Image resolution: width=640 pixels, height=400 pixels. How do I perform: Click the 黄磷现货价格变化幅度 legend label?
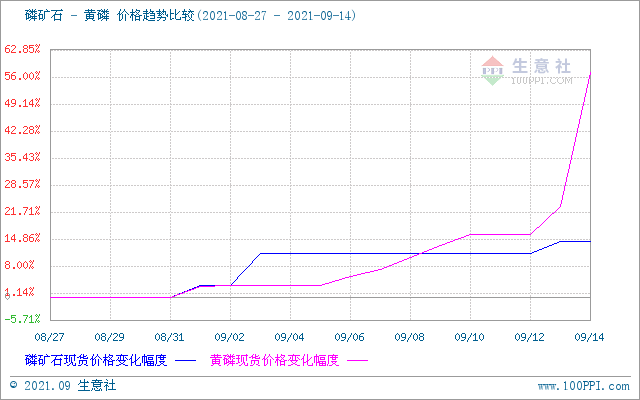coord(274,360)
